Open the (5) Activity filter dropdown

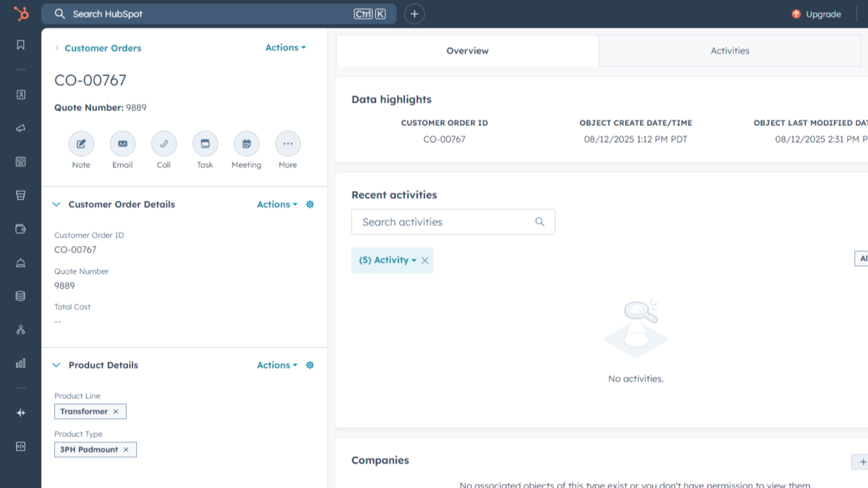pos(387,260)
